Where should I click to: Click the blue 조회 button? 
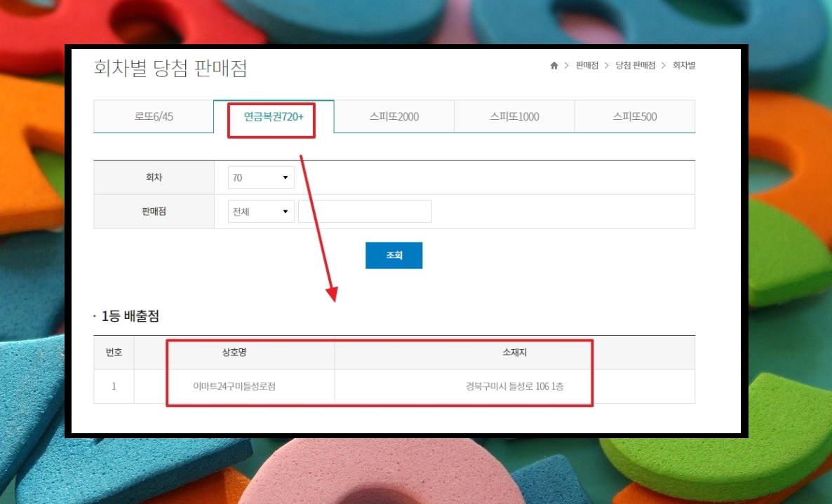pos(394,255)
